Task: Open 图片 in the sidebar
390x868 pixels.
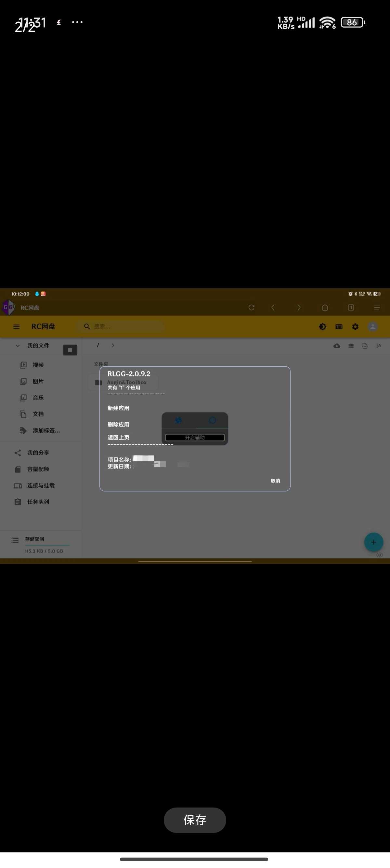Action: [38, 381]
